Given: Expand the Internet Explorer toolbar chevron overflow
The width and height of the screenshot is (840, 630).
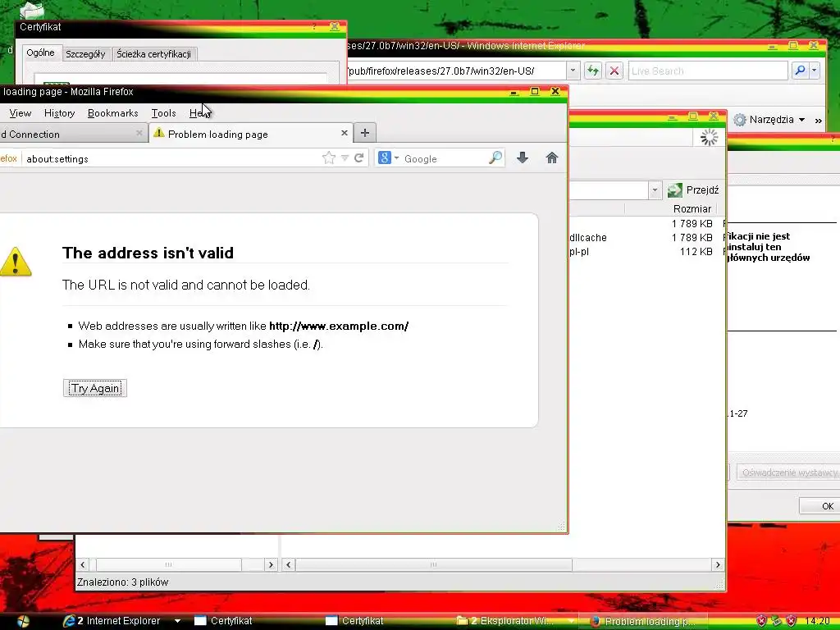Looking at the screenshot, I should click(x=818, y=121).
